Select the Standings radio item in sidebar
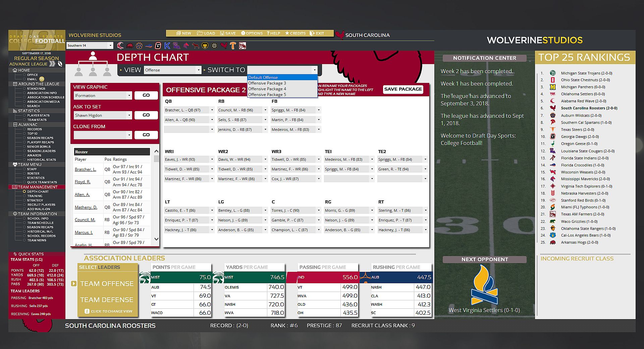The height and width of the screenshot is (349, 644). tap(24, 89)
